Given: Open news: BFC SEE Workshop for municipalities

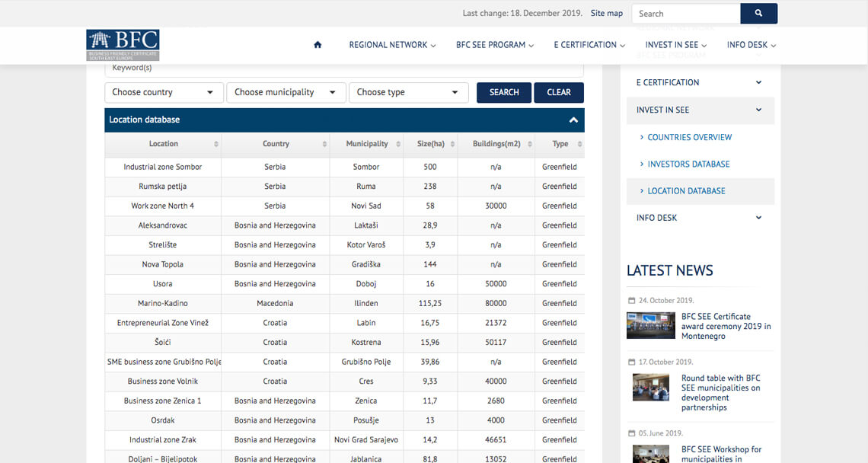Looking at the screenshot, I should tap(721, 454).
